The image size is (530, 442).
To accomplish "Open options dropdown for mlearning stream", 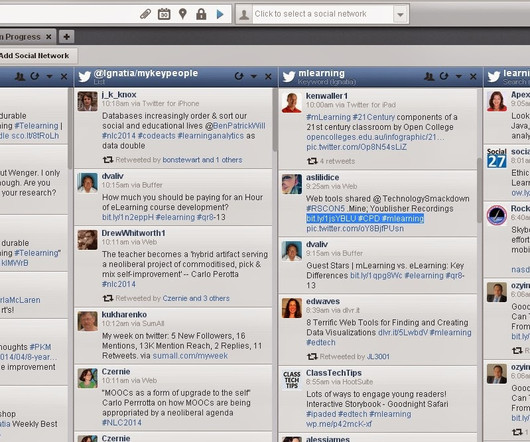I will point(459,77).
